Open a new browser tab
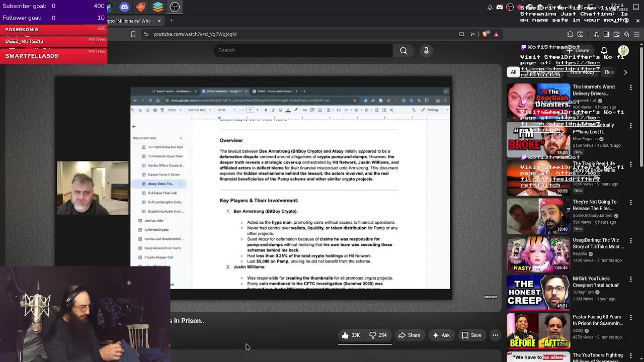 (x=171, y=21)
